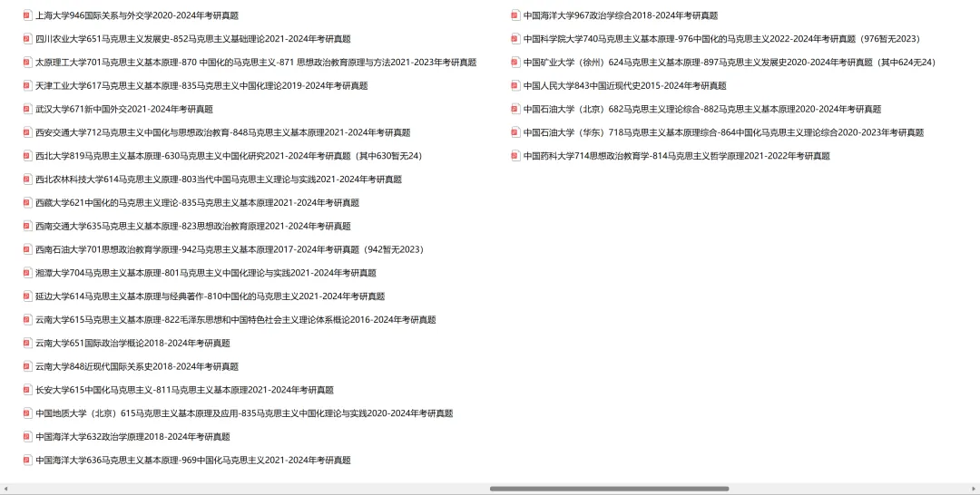Click PDF icon beside 西藏大学621中国化的马克思主义理论
980x495 pixels.
coord(27,202)
